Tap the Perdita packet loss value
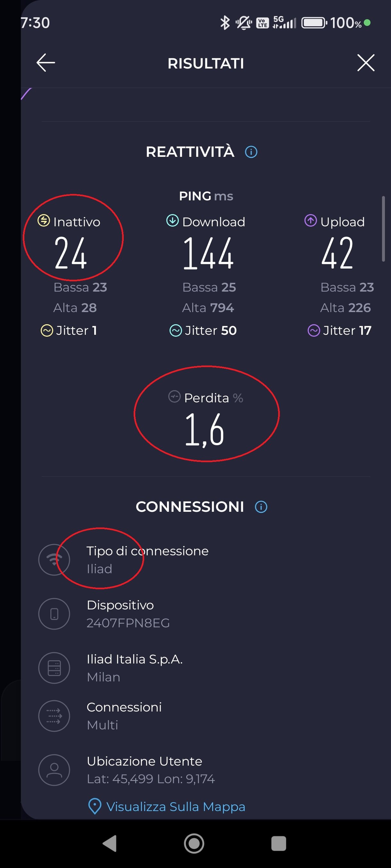The width and height of the screenshot is (391, 868). (204, 430)
